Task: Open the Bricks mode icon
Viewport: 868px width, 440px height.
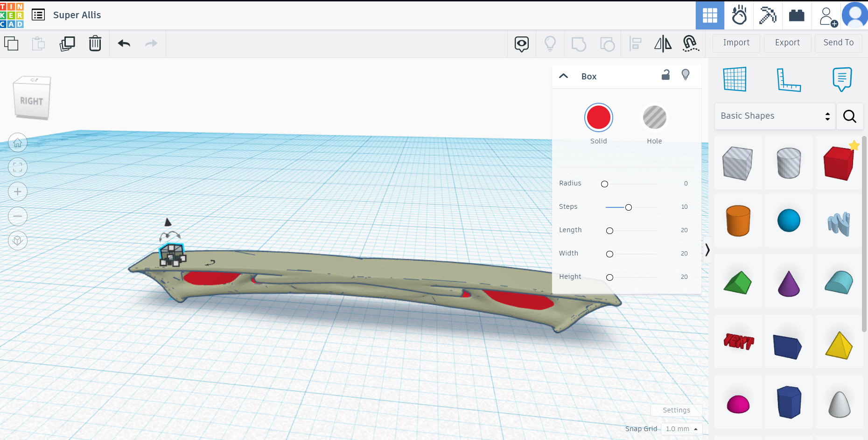Action: click(x=797, y=15)
